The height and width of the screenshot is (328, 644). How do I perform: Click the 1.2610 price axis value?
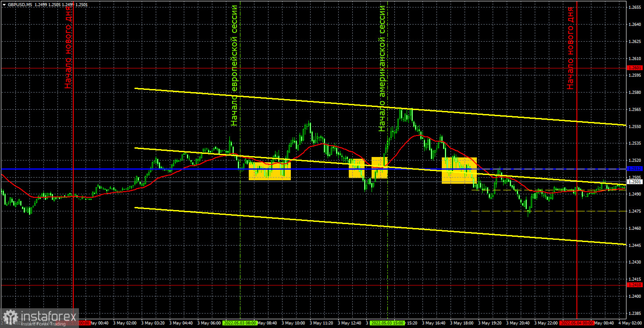(x=636, y=59)
